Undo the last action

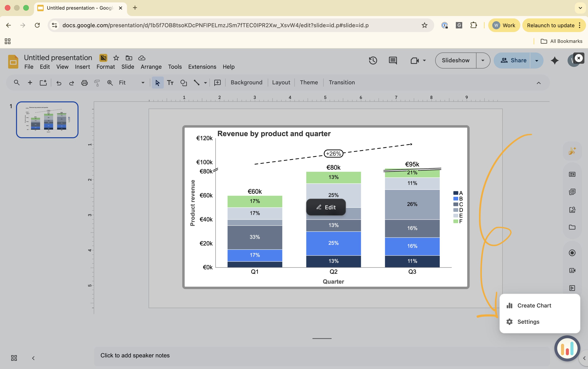58,83
